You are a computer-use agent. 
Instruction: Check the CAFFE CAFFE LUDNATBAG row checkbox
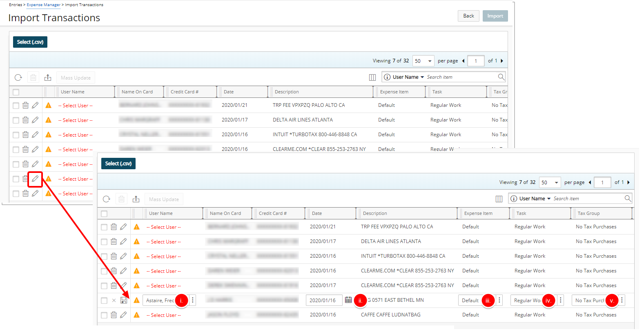click(x=104, y=315)
